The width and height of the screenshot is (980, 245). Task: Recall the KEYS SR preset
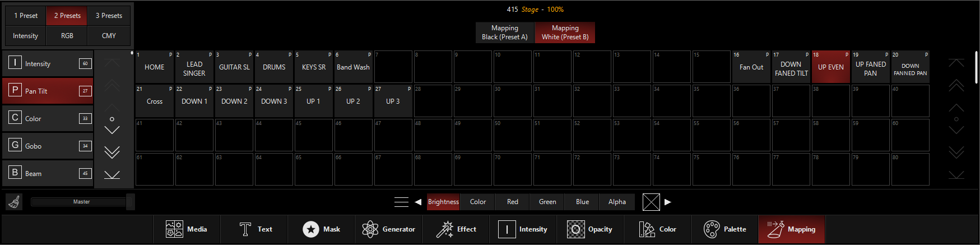coord(314,67)
